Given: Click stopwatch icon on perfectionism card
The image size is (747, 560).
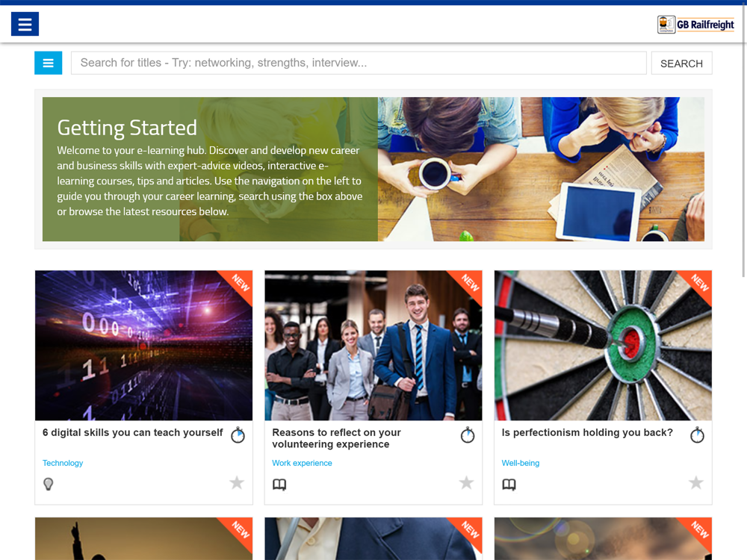Looking at the screenshot, I should tap(697, 435).
